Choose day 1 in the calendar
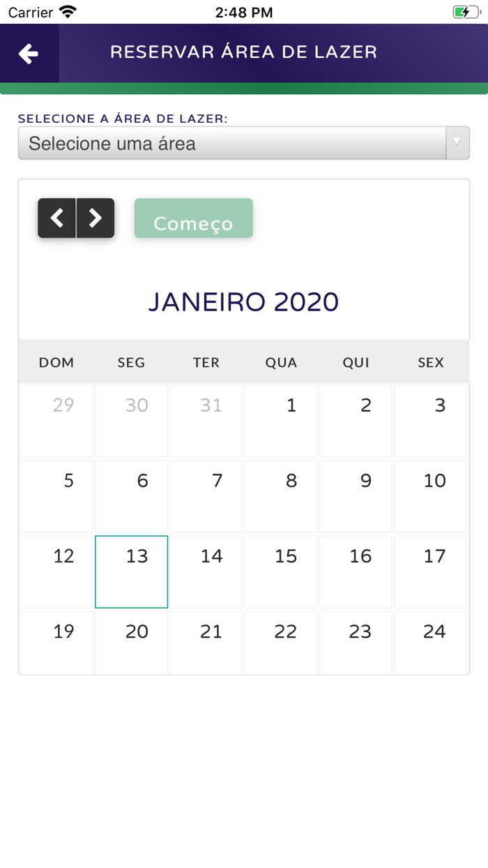This screenshot has height=868, width=488. pyautogui.click(x=281, y=421)
